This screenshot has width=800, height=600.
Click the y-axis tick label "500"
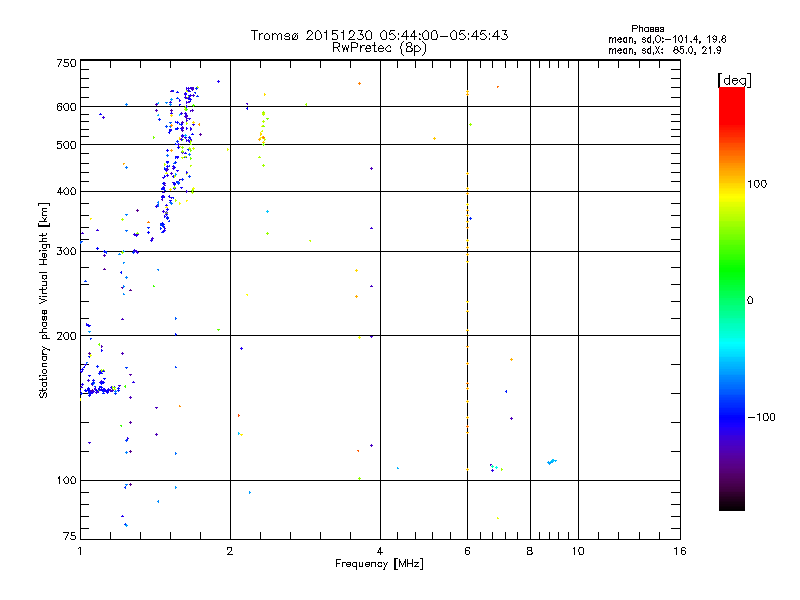click(66, 145)
